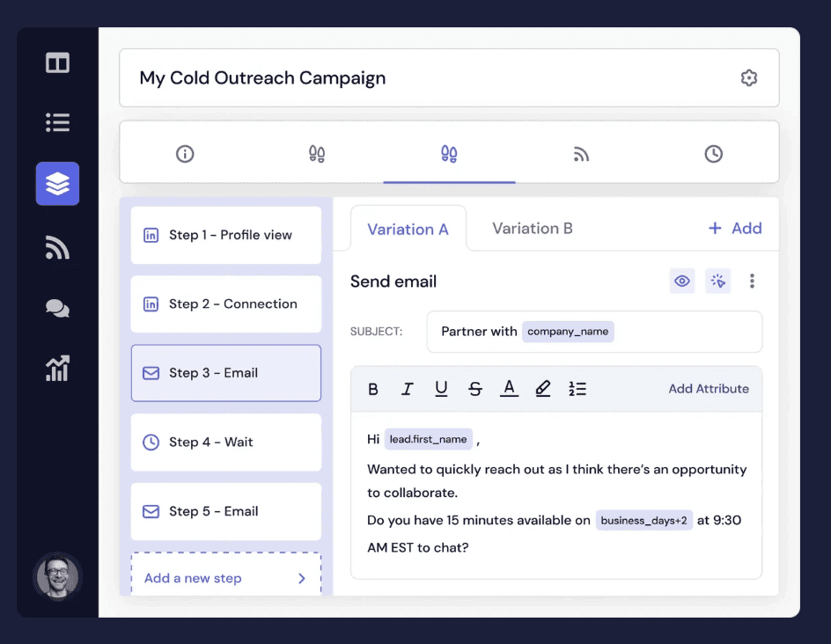Select Step 2 - Connection
831x644 pixels.
click(226, 304)
